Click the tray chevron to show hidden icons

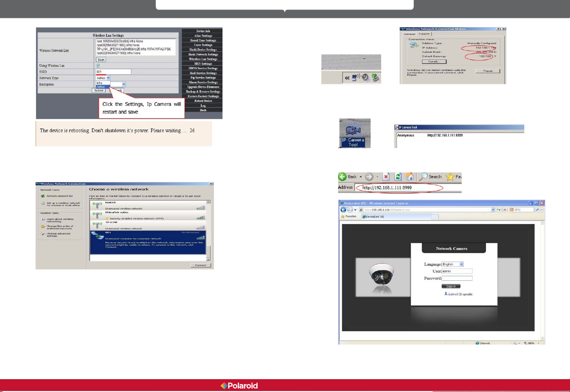(347, 78)
